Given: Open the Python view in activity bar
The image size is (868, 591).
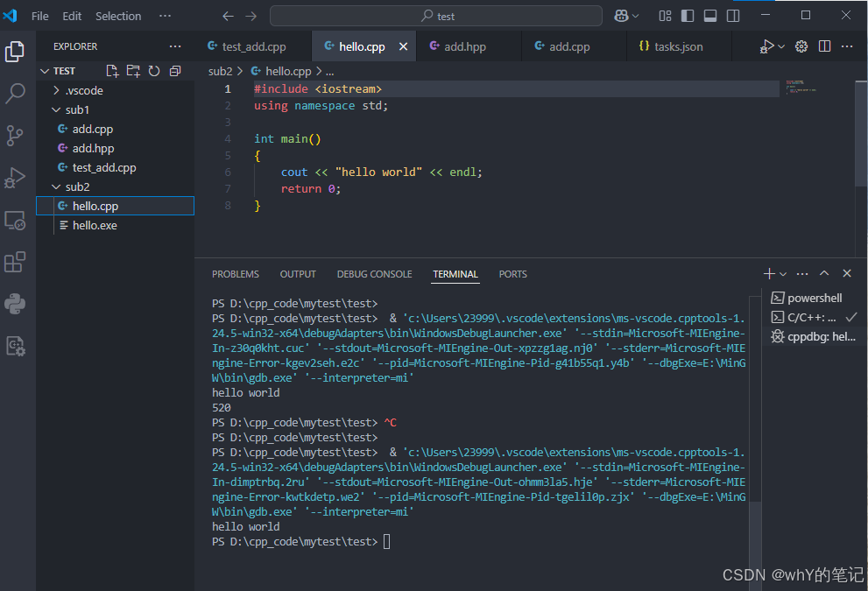Looking at the screenshot, I should pos(15,304).
